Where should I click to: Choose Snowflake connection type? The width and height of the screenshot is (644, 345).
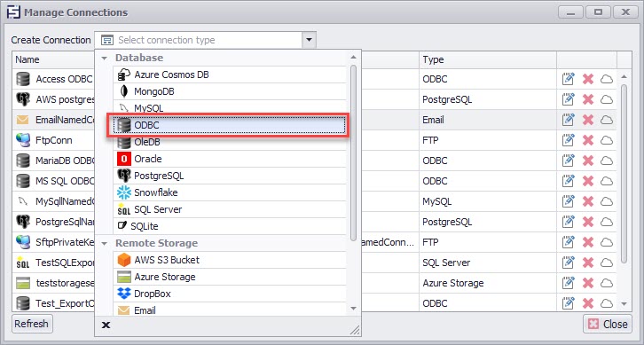pyautogui.click(x=230, y=192)
